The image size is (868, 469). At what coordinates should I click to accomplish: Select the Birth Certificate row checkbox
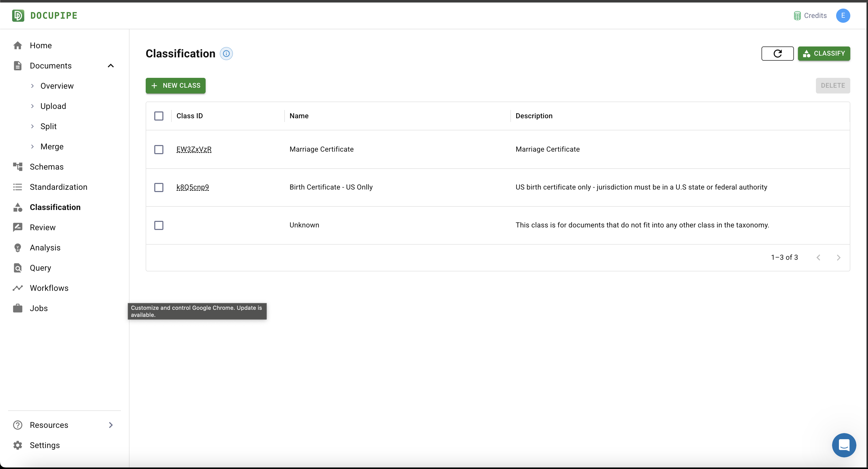pyautogui.click(x=159, y=187)
